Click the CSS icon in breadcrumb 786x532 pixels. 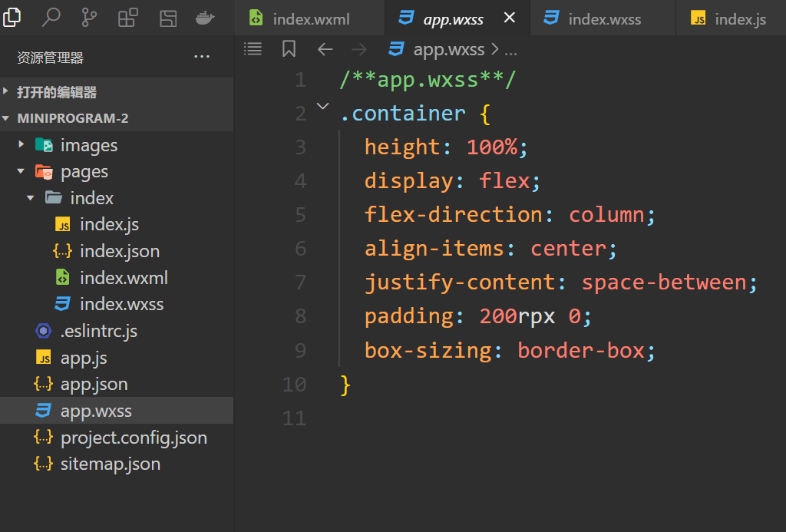point(396,48)
